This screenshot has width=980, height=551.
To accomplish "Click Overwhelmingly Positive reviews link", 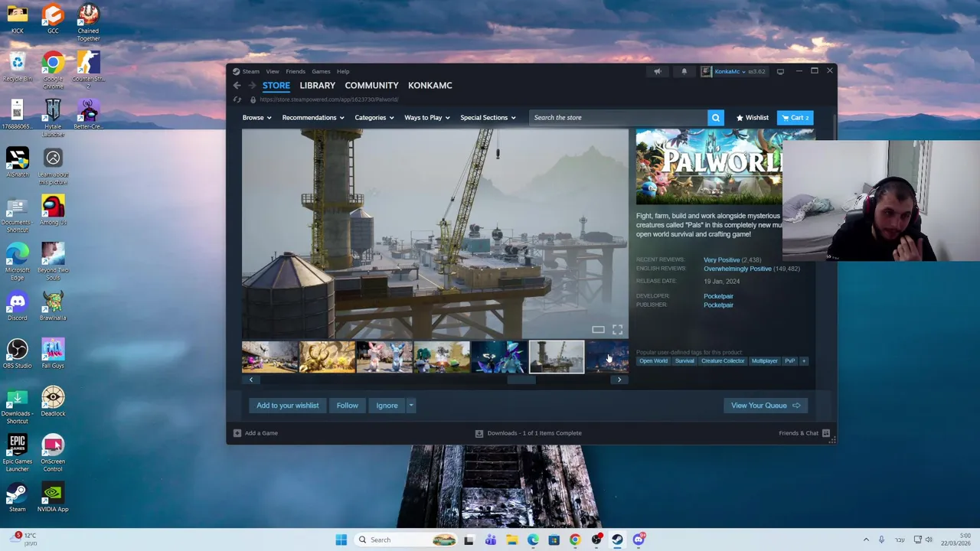I will [x=737, y=269].
